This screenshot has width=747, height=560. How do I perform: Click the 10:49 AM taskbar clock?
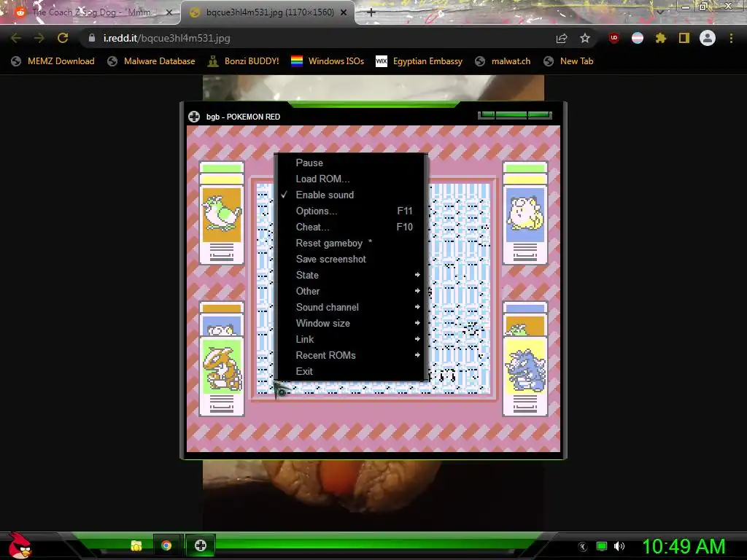[684, 546]
